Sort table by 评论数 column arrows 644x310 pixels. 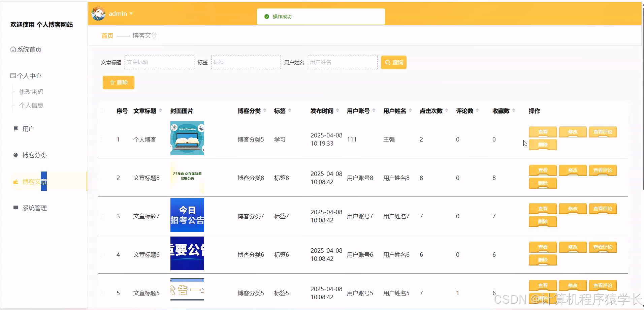[477, 111]
